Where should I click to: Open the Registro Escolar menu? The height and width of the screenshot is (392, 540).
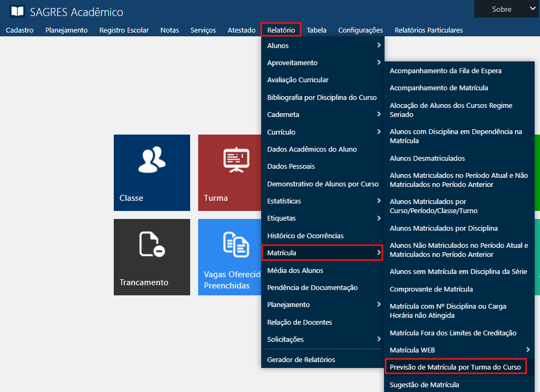[124, 30]
